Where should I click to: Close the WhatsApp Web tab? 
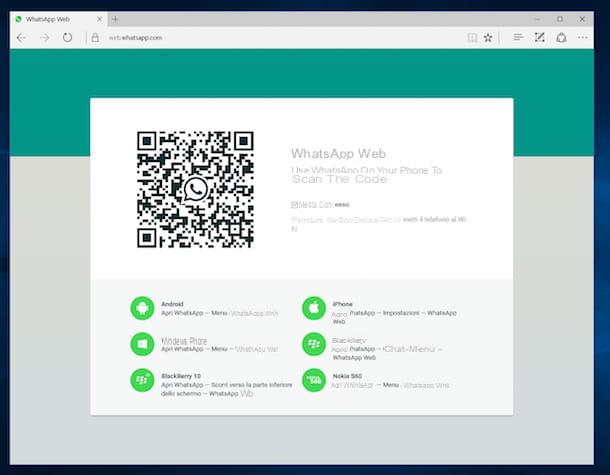click(x=100, y=19)
